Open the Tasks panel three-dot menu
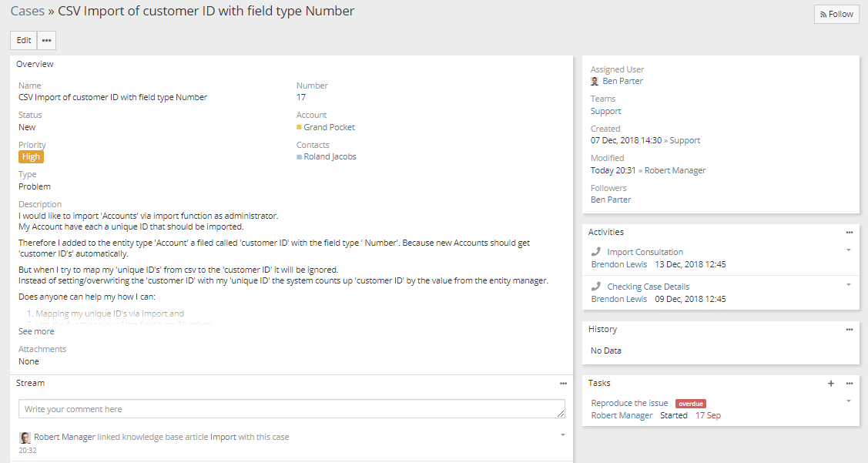This screenshot has height=463, width=868. (x=850, y=383)
